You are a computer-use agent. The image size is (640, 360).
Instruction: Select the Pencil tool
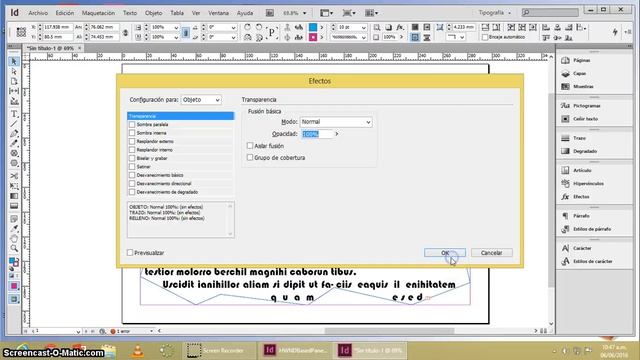(14, 143)
